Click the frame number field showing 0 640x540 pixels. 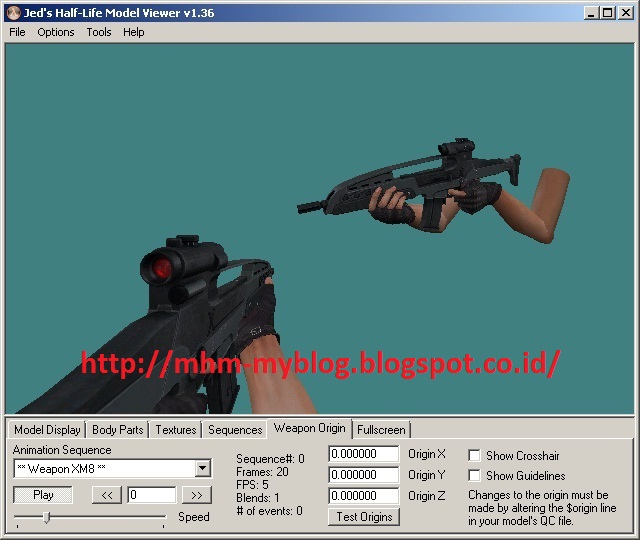(151, 495)
